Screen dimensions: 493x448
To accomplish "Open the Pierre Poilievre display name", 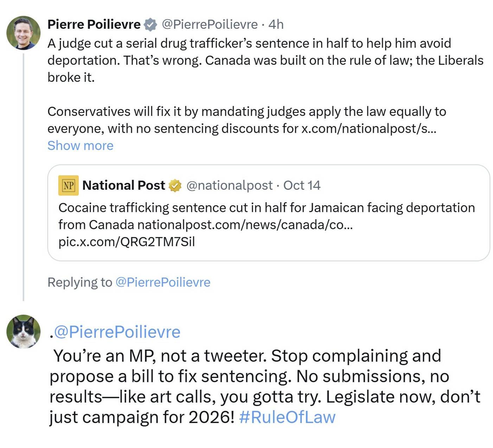I will [x=94, y=25].
